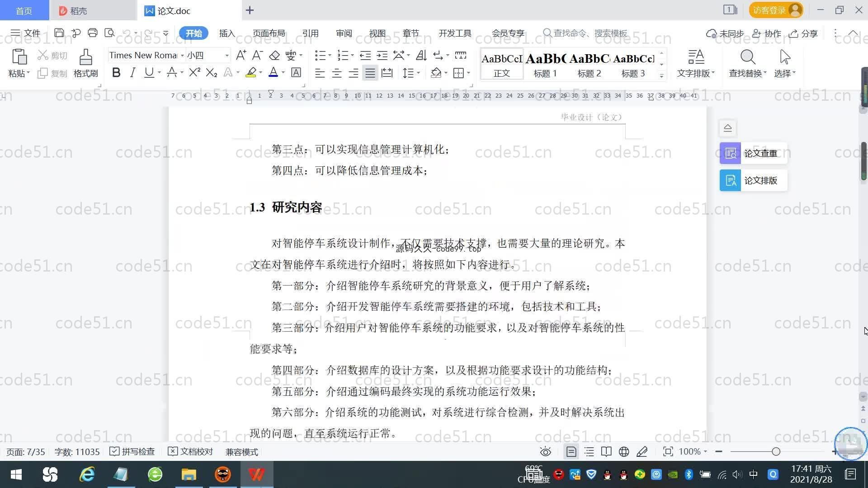Image resolution: width=868 pixels, height=488 pixels.
Task: Click 文档校对 in status bar
Action: (190, 451)
